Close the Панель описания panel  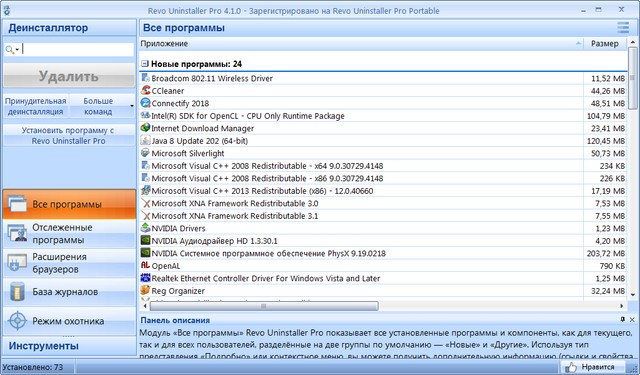(x=632, y=320)
